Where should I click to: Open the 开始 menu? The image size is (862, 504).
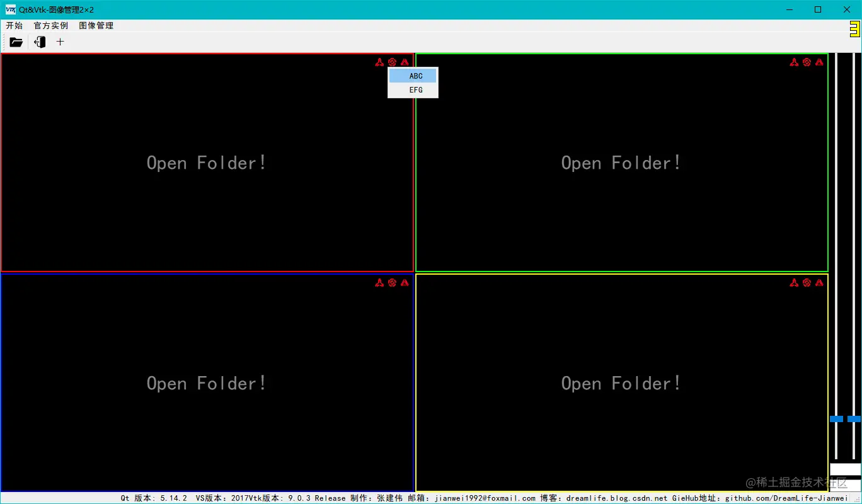tap(14, 26)
